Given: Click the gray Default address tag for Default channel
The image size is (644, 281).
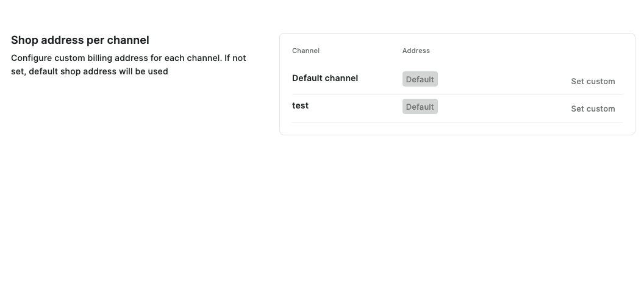Looking at the screenshot, I should 420,79.
